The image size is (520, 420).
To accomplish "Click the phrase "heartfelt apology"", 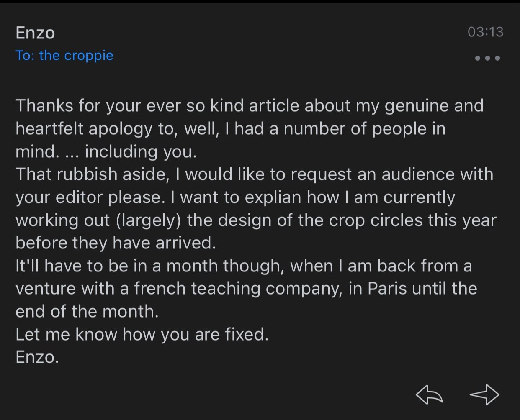I will 85,128.
